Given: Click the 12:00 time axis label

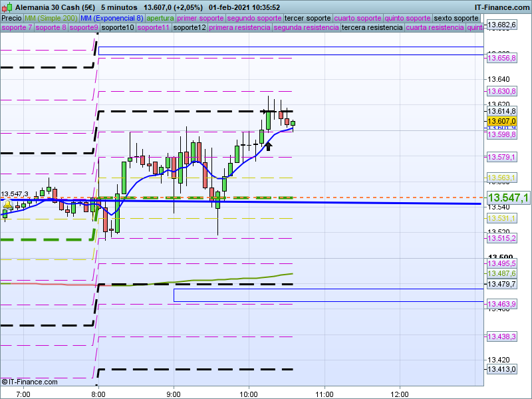Looking at the screenshot, I should [400, 394].
